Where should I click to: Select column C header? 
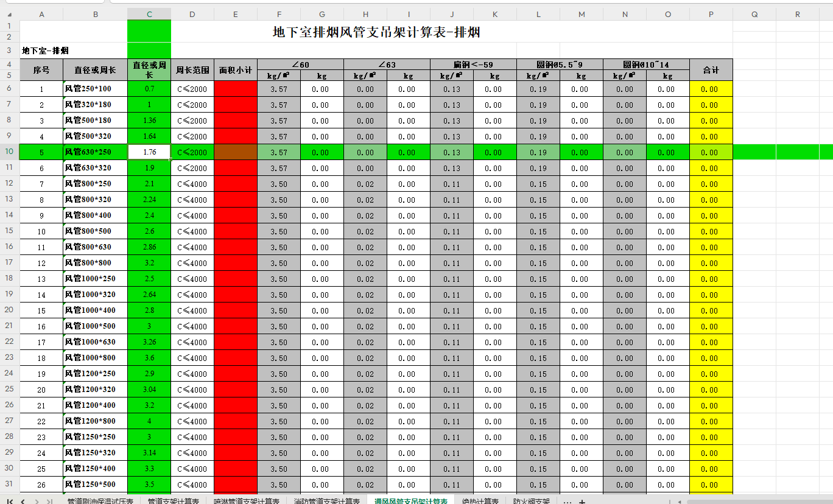[149, 14]
